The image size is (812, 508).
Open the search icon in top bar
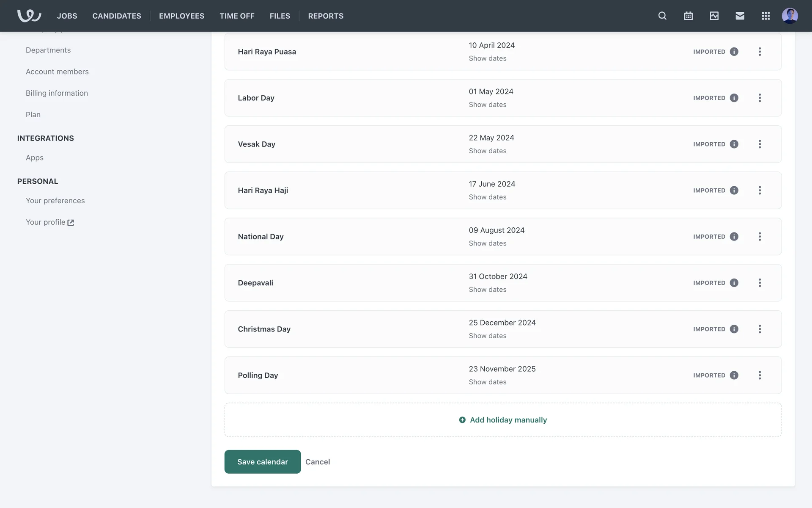(662, 16)
